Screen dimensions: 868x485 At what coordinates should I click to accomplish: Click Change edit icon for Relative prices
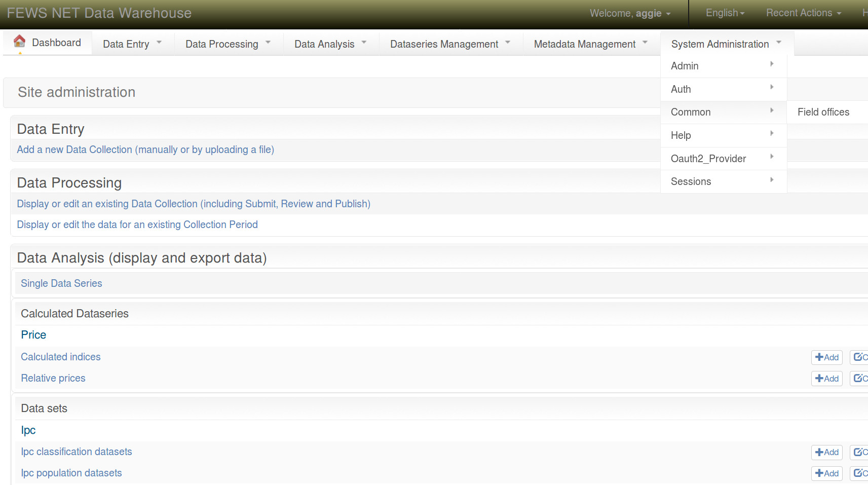point(859,379)
